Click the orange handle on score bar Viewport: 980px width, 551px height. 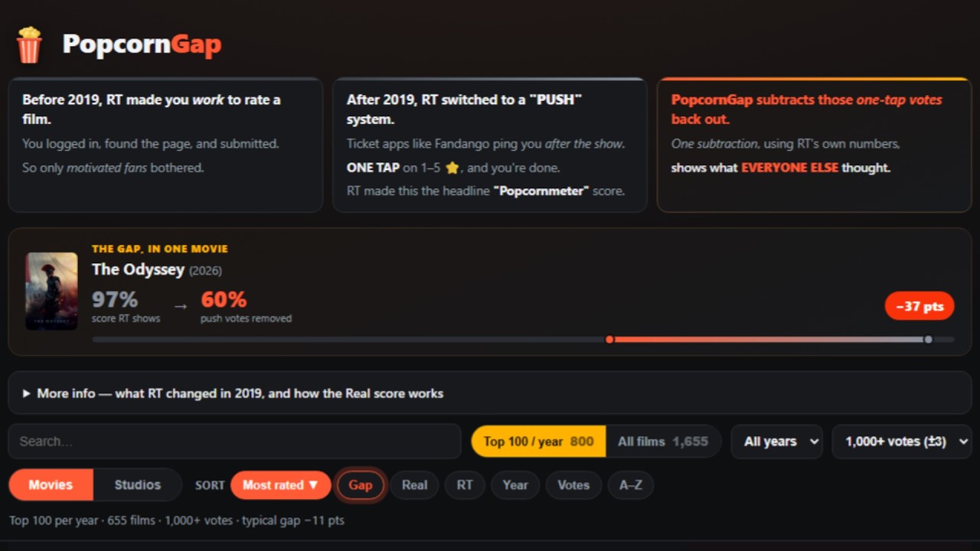pos(609,339)
